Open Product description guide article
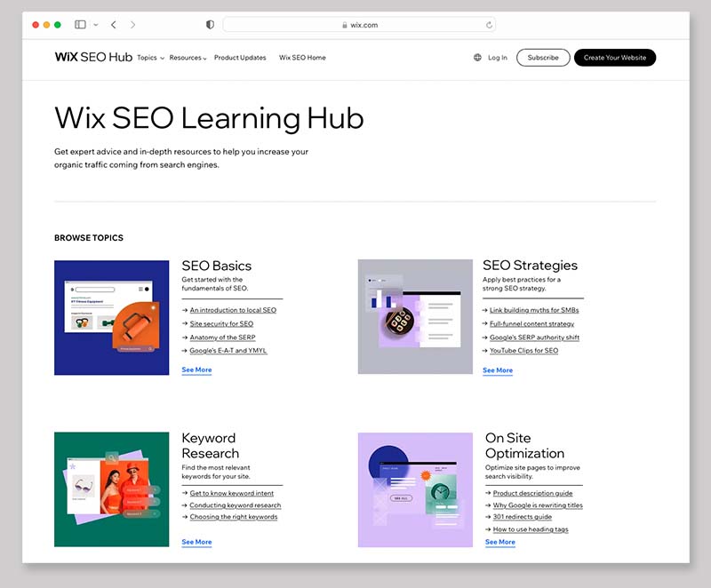This screenshot has width=711, height=588. (x=532, y=493)
